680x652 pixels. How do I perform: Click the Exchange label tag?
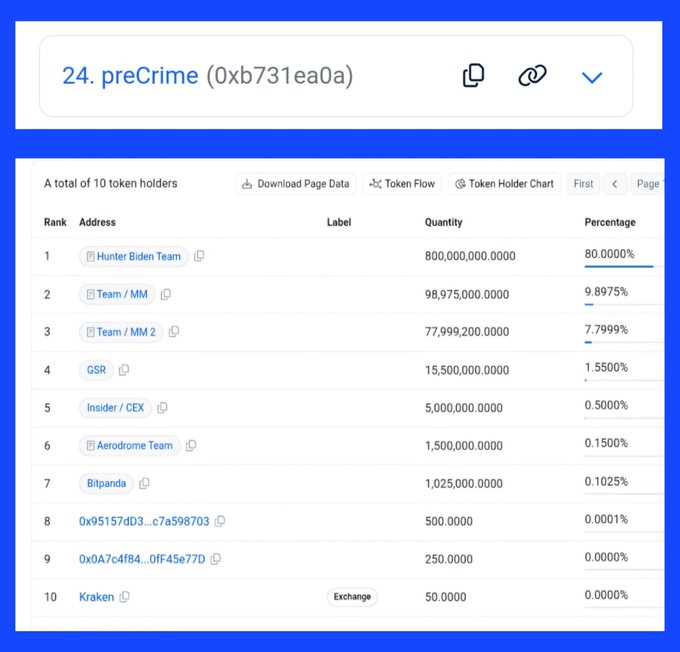click(x=352, y=597)
